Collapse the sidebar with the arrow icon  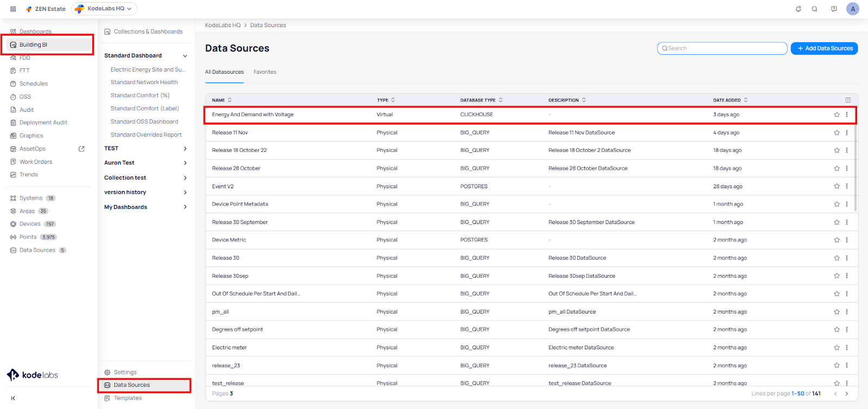point(13,398)
